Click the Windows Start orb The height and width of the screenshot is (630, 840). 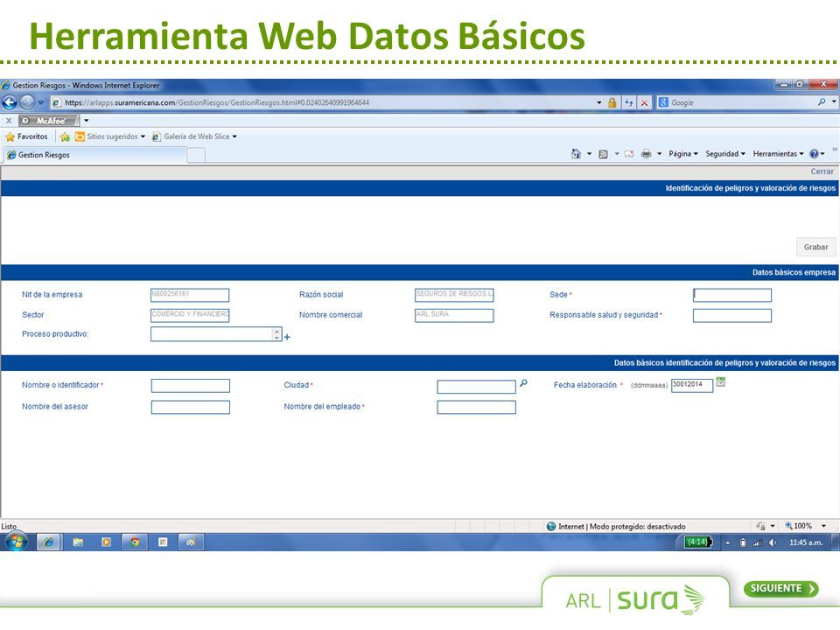(16, 542)
